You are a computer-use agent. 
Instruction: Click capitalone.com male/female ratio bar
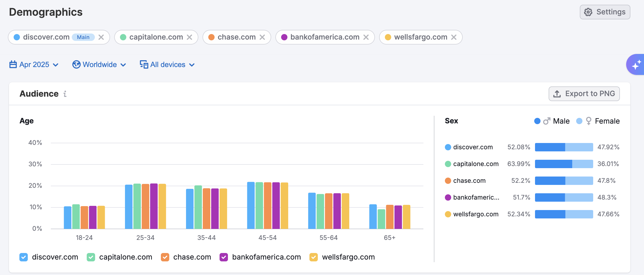[x=564, y=164]
